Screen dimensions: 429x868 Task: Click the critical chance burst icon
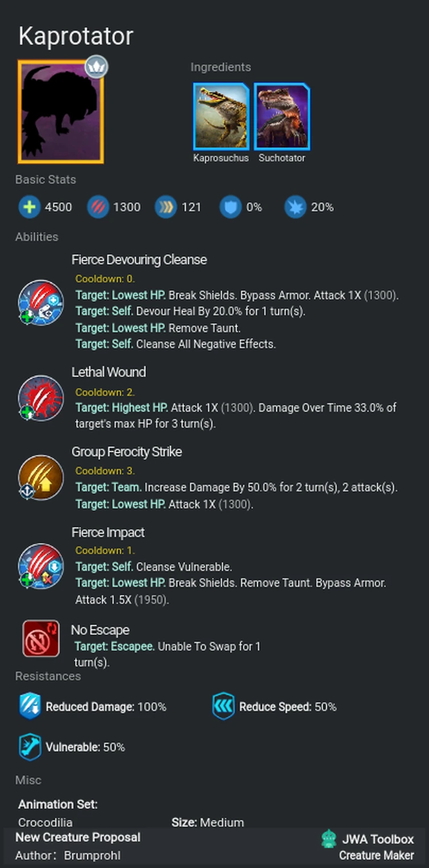[x=295, y=207]
